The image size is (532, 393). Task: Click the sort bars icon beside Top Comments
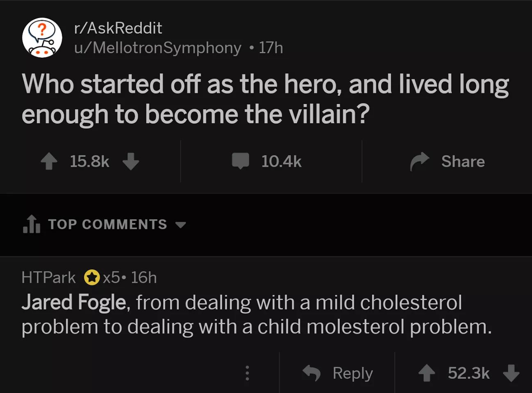tap(32, 224)
